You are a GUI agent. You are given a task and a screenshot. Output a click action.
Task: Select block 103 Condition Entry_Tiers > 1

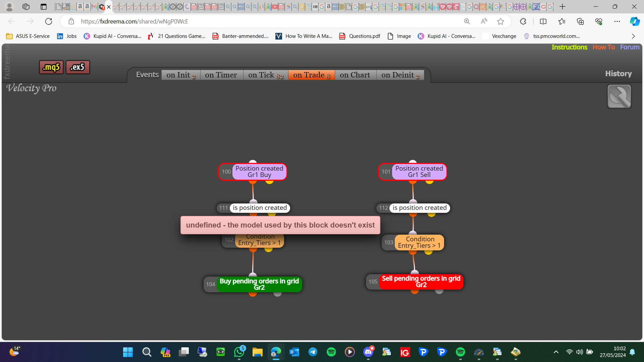pyautogui.click(x=413, y=242)
